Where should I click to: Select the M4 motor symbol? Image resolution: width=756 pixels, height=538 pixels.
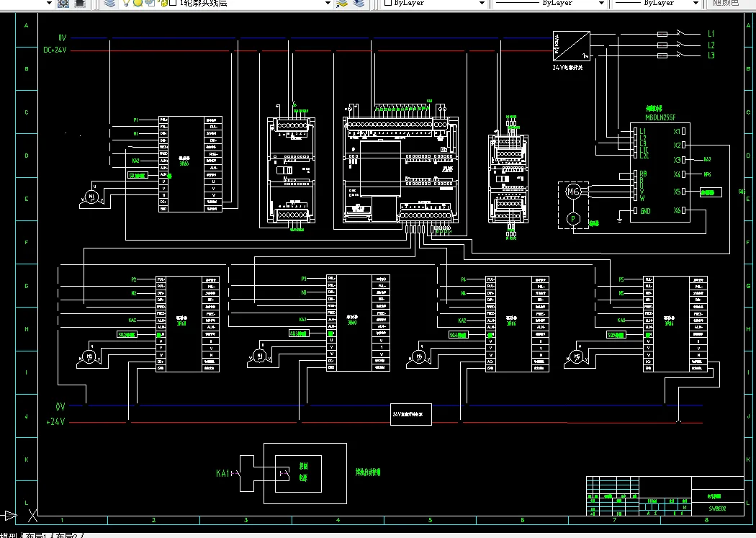click(419, 357)
